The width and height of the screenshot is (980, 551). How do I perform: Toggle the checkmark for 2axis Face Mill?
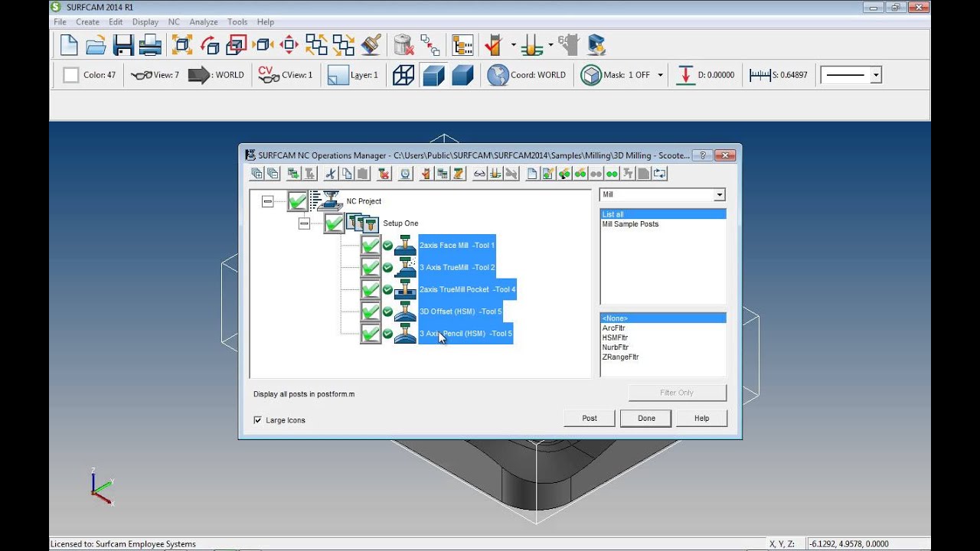[x=371, y=246]
